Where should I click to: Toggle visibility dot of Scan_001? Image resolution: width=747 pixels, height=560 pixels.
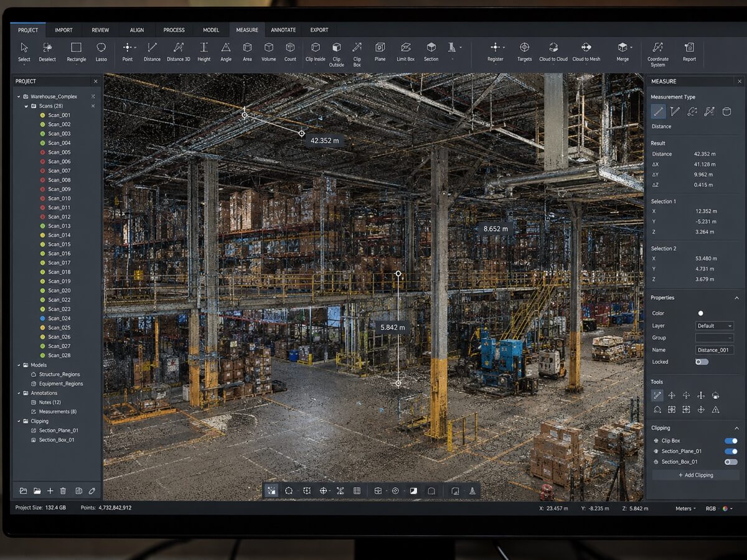click(42, 115)
